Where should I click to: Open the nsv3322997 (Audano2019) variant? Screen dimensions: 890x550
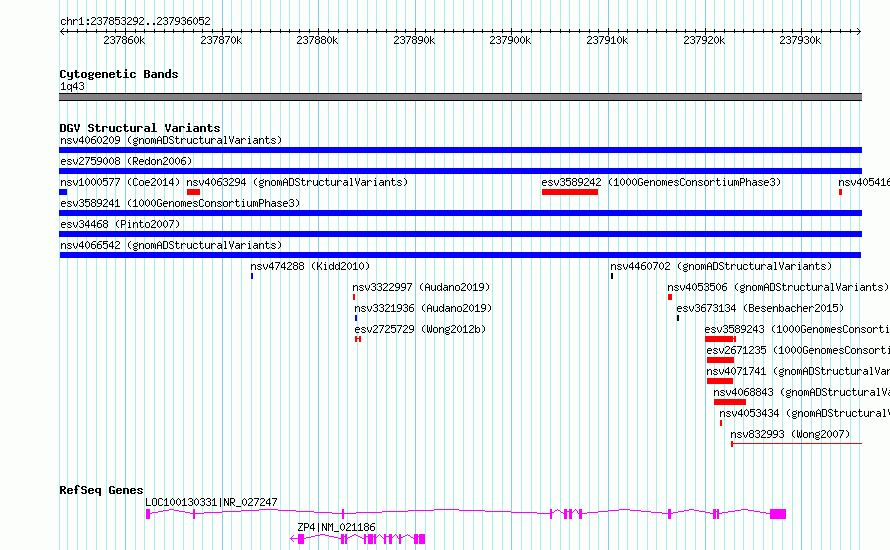[x=421, y=287]
